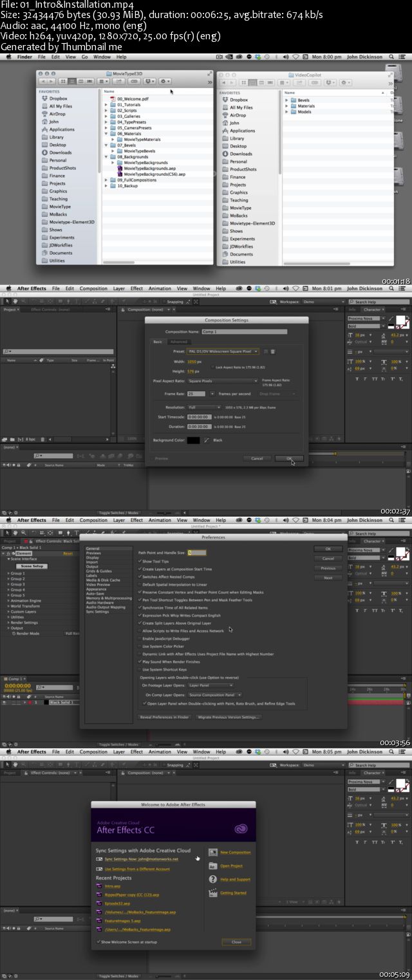This screenshot has width=412, height=980.
Task: Click Cancel in Composition Settings dialog
Action: 257,458
